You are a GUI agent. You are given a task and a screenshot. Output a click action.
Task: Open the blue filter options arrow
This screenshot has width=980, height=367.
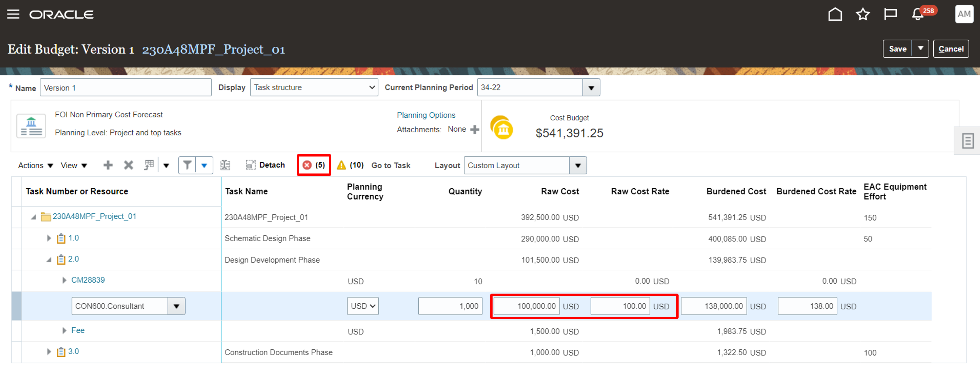[204, 165]
